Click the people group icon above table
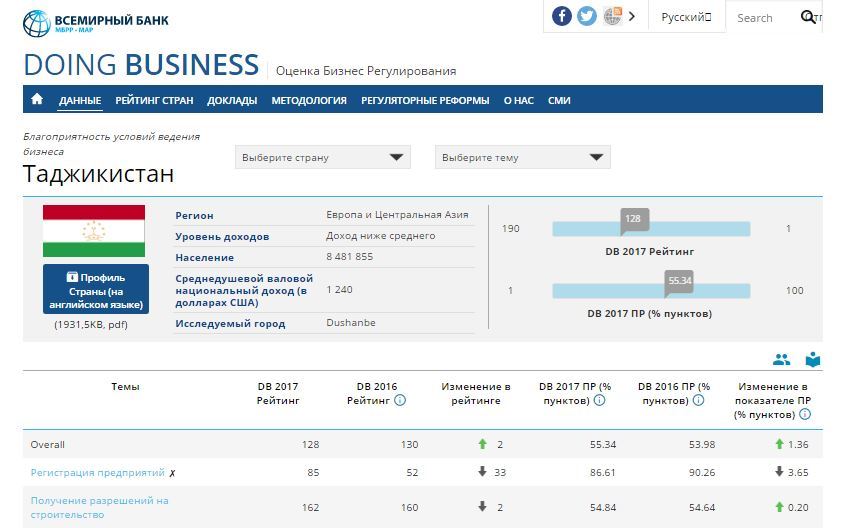The height and width of the screenshot is (528, 867). [781, 360]
